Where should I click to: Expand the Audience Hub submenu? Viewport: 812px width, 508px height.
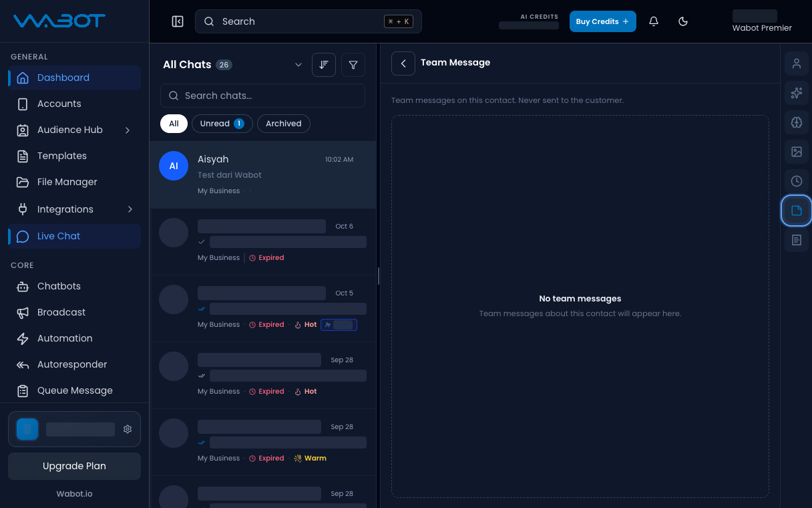coord(128,130)
